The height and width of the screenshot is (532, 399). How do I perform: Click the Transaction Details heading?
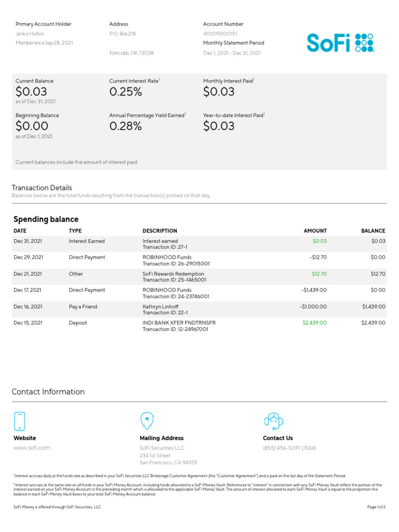coord(42,188)
